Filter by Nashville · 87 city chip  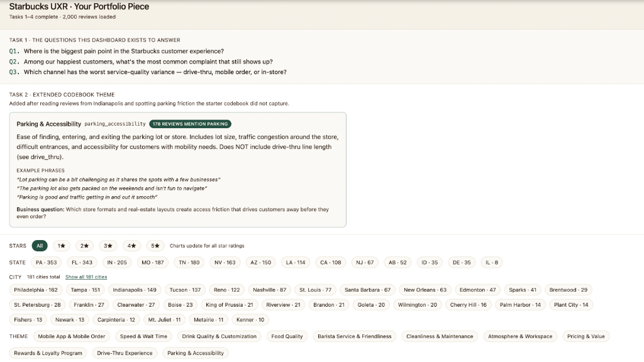pos(270,290)
